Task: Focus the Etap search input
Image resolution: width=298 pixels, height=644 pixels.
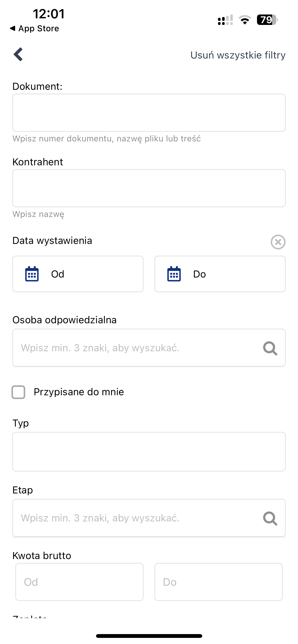Action: point(149,518)
